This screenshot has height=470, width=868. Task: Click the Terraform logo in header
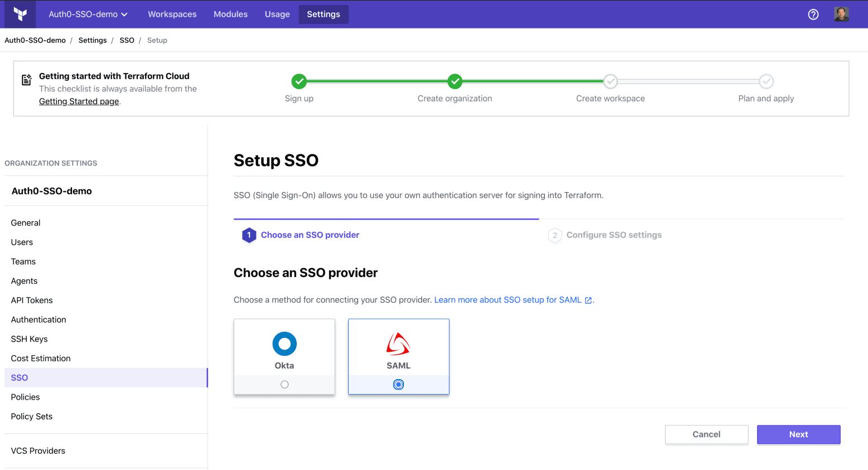click(20, 14)
